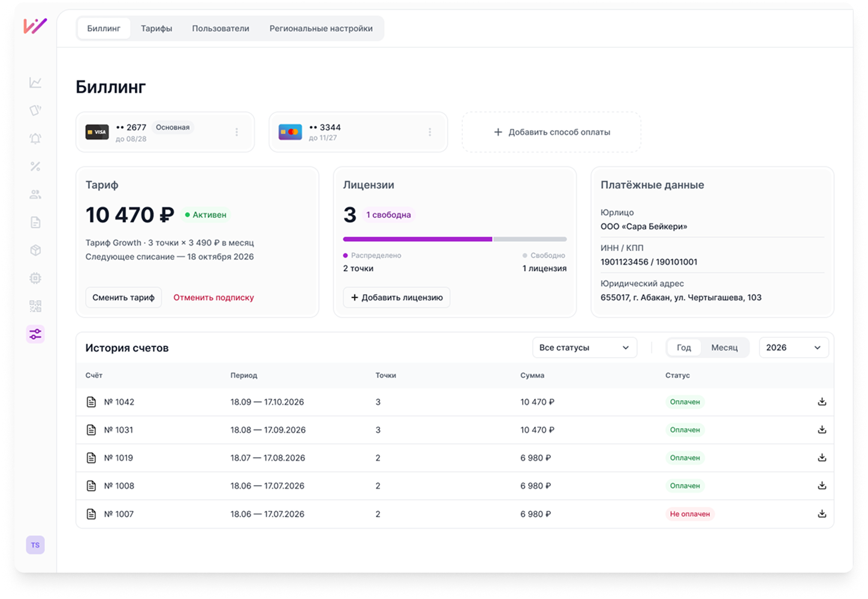
Task: Switch invoice history to Год view
Action: (684, 347)
